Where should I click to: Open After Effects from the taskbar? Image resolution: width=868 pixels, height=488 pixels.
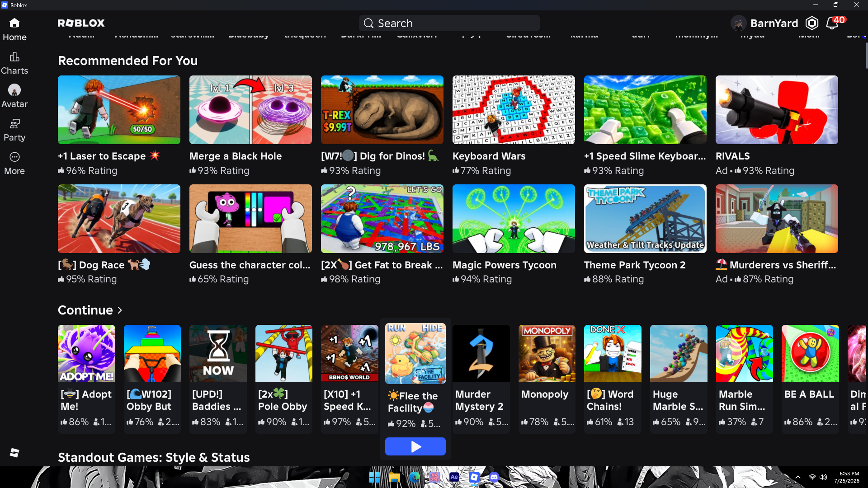(x=454, y=477)
